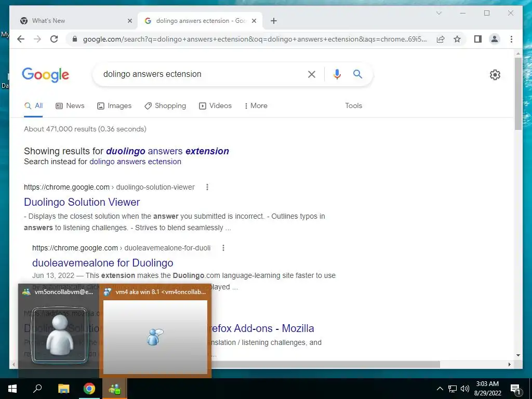Submit search with magnifier icon

[357, 74]
